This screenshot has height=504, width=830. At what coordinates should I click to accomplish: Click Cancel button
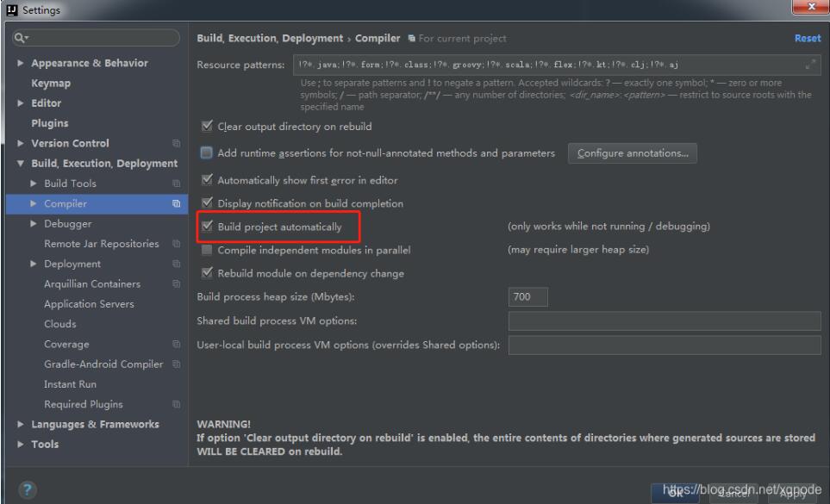(733, 494)
